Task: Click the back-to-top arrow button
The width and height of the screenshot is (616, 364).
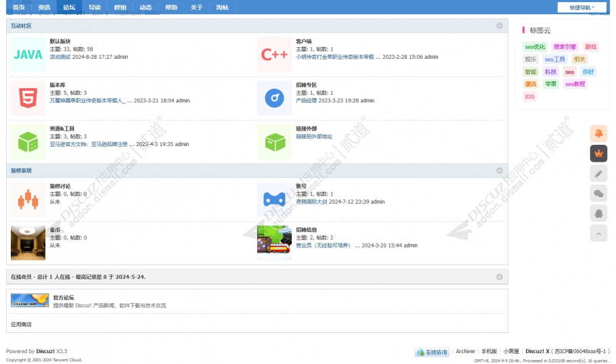Action: pos(598,233)
